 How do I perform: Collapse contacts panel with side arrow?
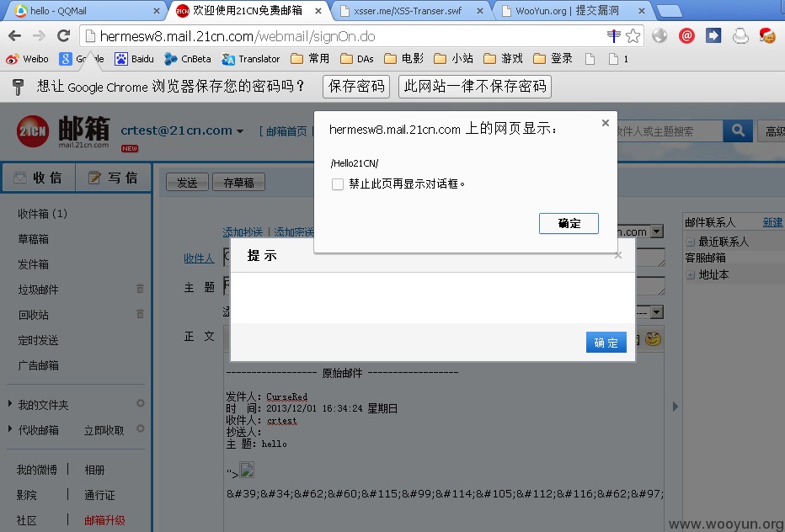click(x=675, y=407)
